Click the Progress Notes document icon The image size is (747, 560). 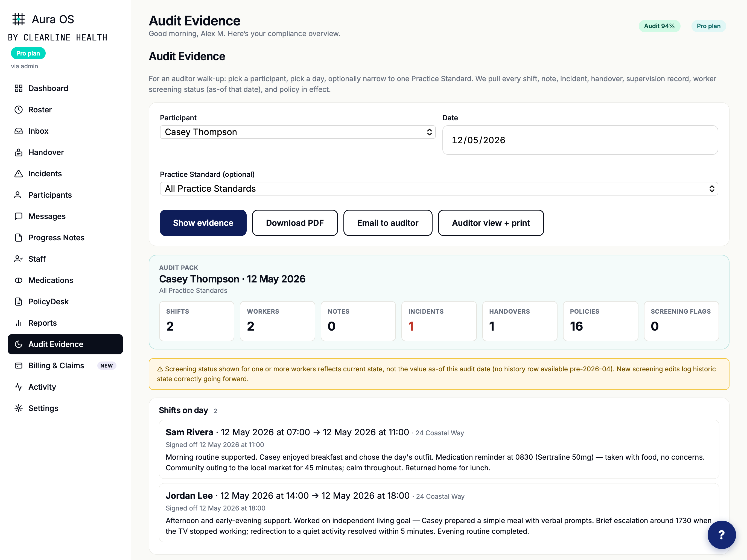(19, 238)
